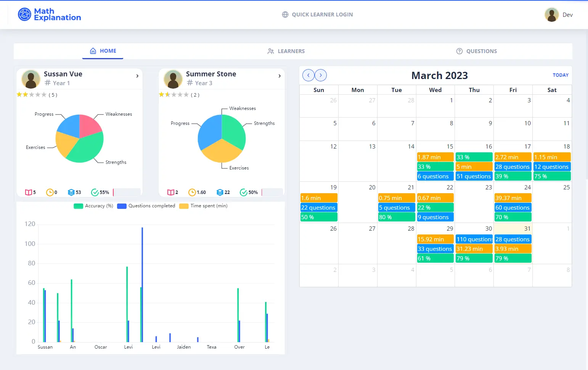The height and width of the screenshot is (370, 588).
Task: Click the Dev avatar picture
Action: (551, 14)
